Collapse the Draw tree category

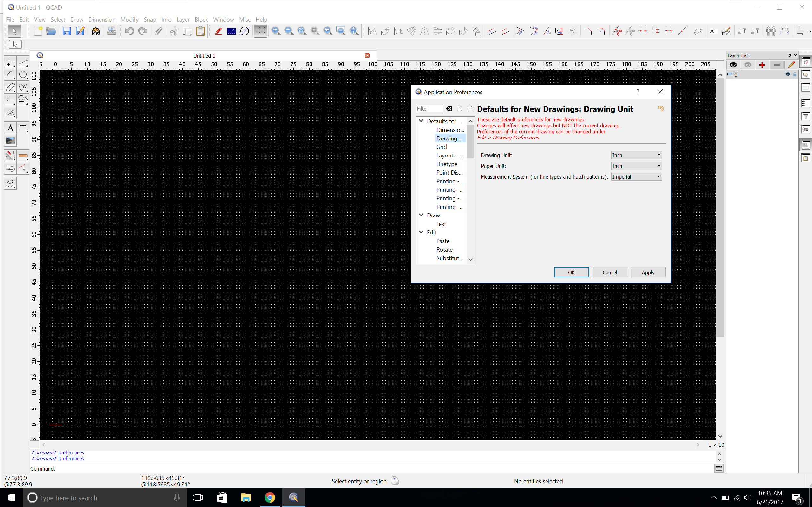click(x=421, y=215)
